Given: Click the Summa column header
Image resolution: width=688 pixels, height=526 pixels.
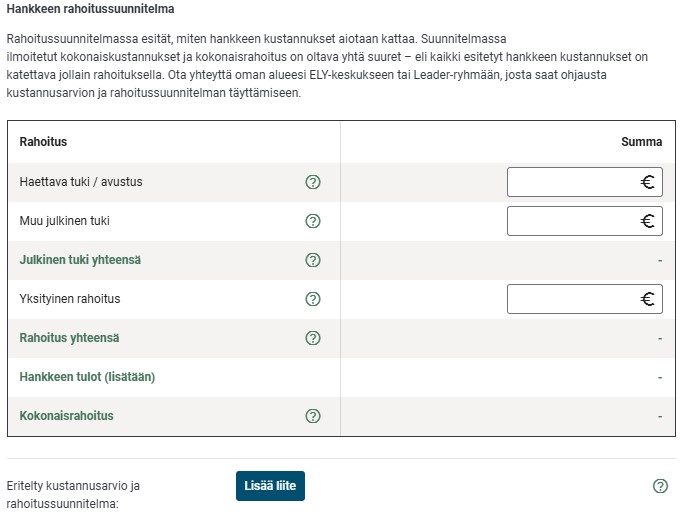Looking at the screenshot, I should (x=641, y=142).
